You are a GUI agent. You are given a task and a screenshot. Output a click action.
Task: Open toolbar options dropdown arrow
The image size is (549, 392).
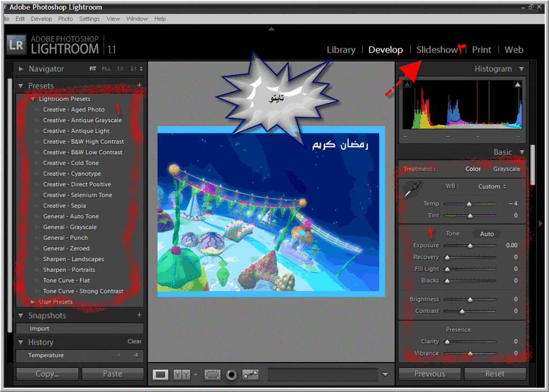385,374
